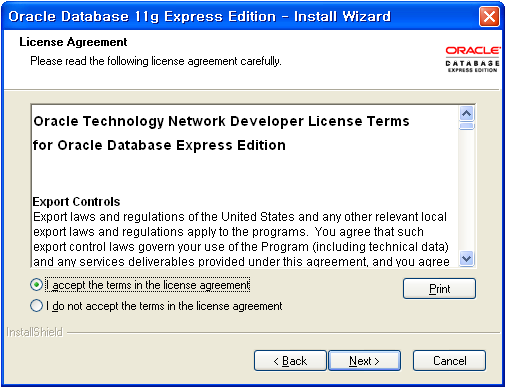Go back with the Back button
Screen dimensions: 506x388
tap(290, 361)
